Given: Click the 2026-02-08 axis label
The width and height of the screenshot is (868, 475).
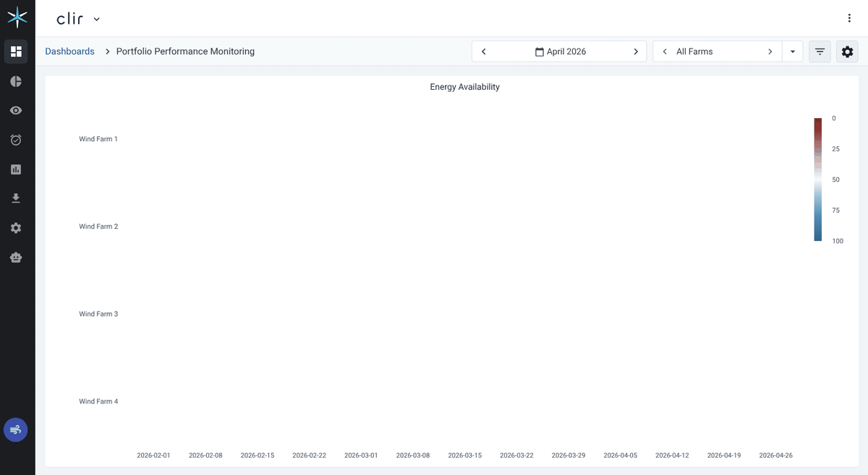Looking at the screenshot, I should [205, 455].
